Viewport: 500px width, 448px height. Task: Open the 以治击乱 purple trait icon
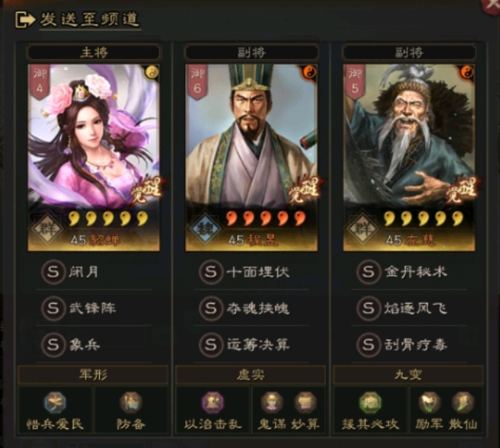coord(212,402)
